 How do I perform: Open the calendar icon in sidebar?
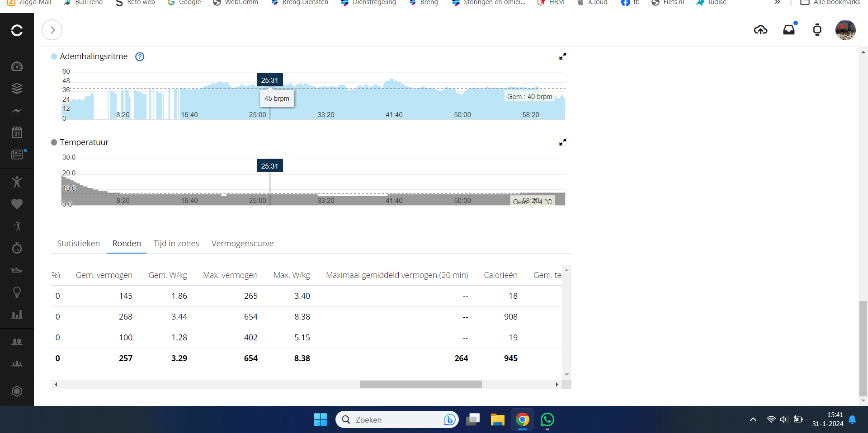[x=17, y=132]
